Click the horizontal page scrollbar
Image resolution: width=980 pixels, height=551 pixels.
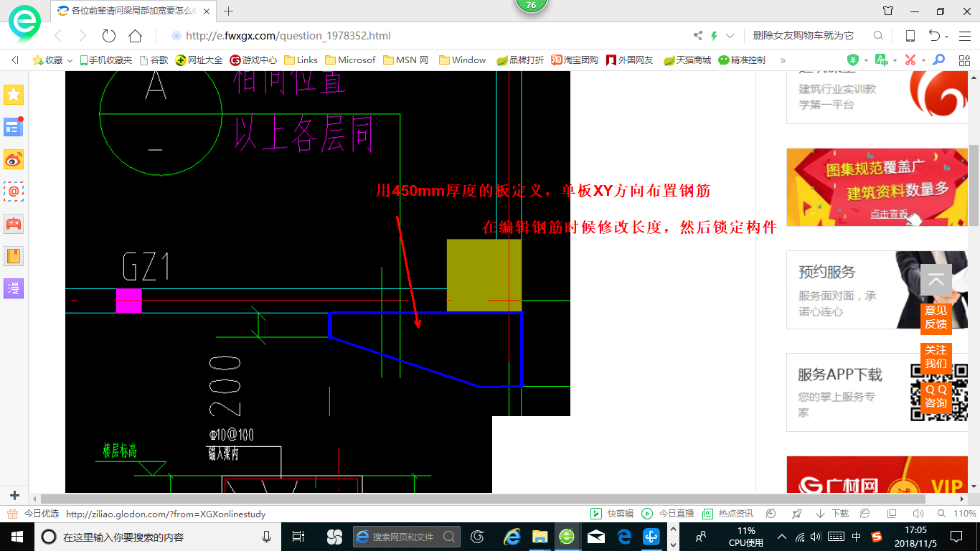pyautogui.click(x=482, y=499)
